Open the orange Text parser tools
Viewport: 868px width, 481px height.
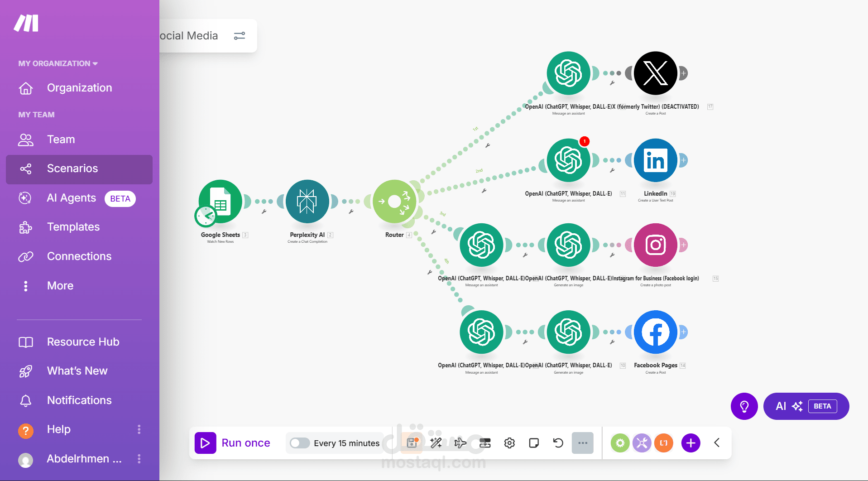(664, 443)
